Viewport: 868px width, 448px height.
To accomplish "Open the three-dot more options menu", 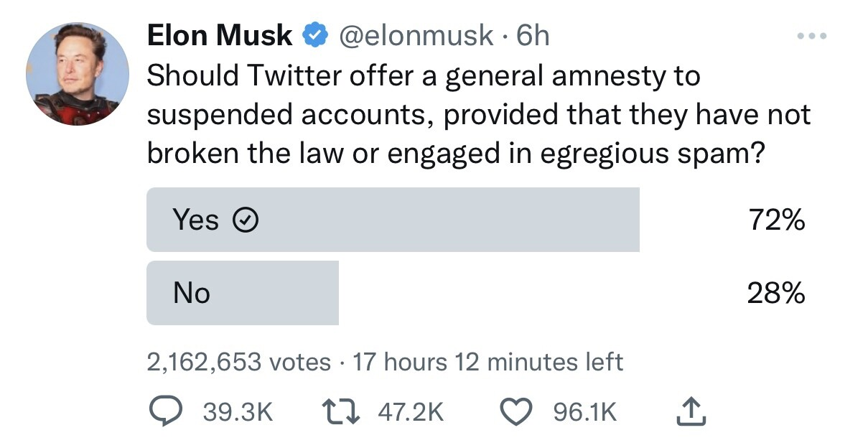I will 812,35.
